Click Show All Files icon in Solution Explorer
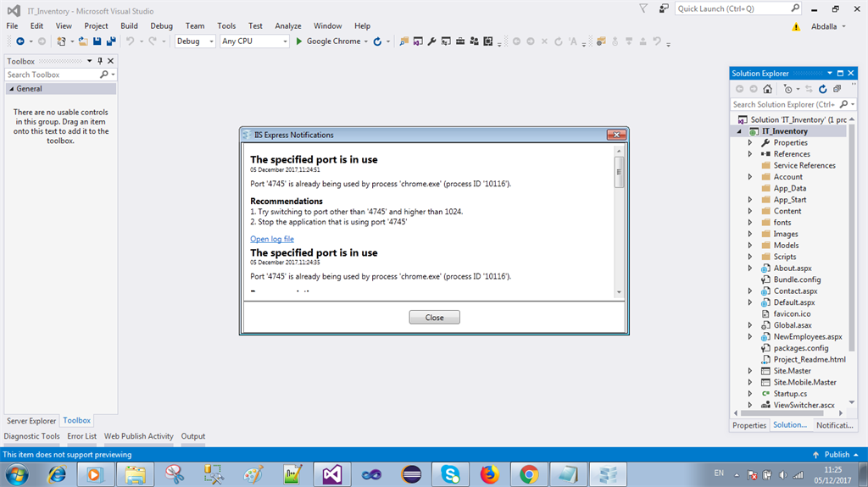 837,89
